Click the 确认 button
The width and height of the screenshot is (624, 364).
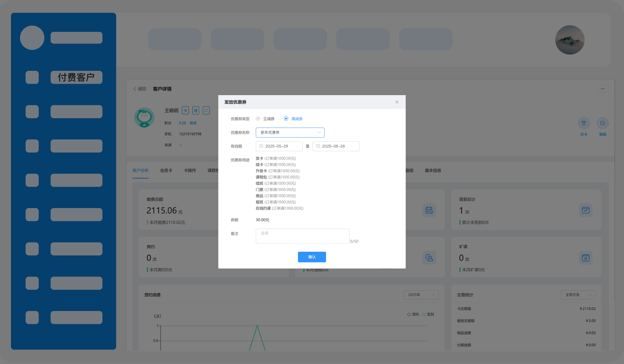pyautogui.click(x=312, y=257)
